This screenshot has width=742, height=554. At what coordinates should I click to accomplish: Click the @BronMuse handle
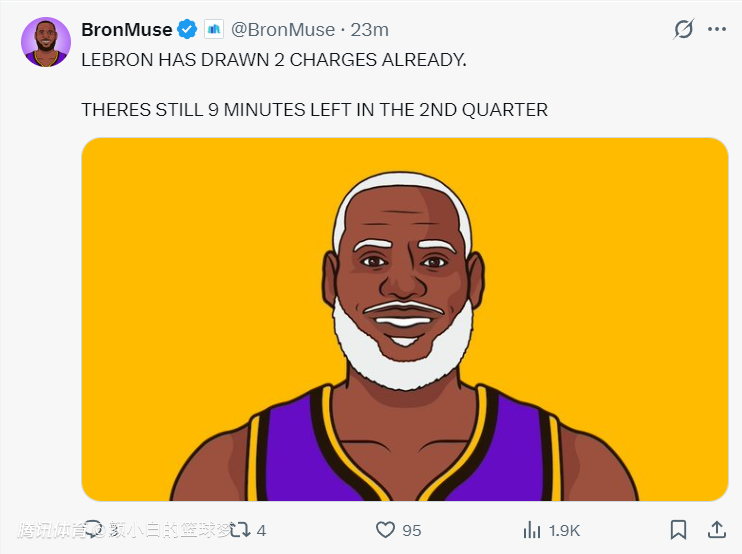[x=283, y=29]
